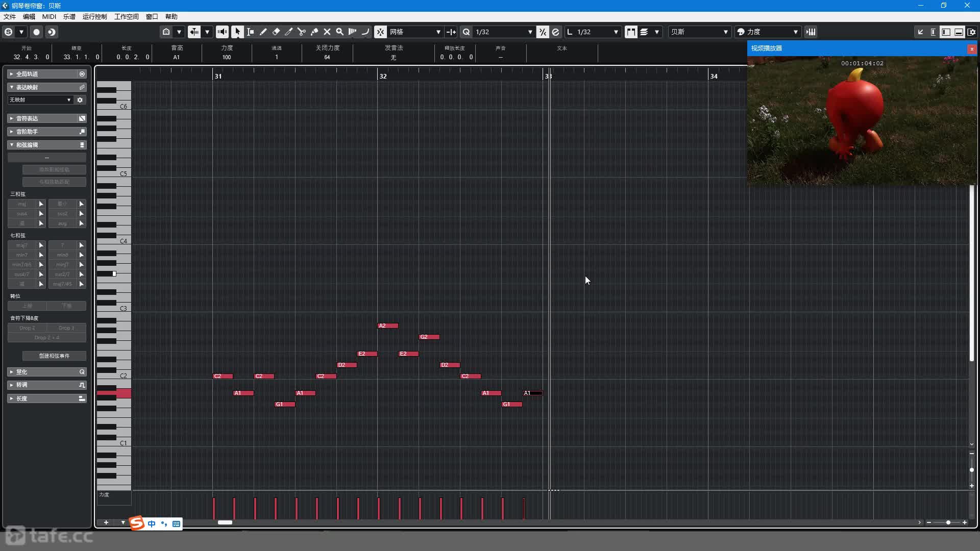
Task: Select the Draw pencil tool
Action: pos(263,32)
